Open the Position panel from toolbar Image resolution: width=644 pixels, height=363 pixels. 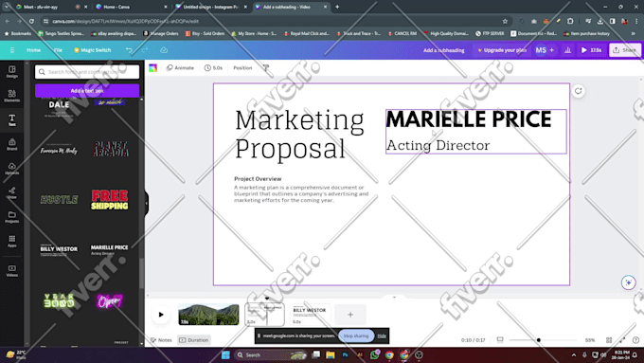coord(242,68)
